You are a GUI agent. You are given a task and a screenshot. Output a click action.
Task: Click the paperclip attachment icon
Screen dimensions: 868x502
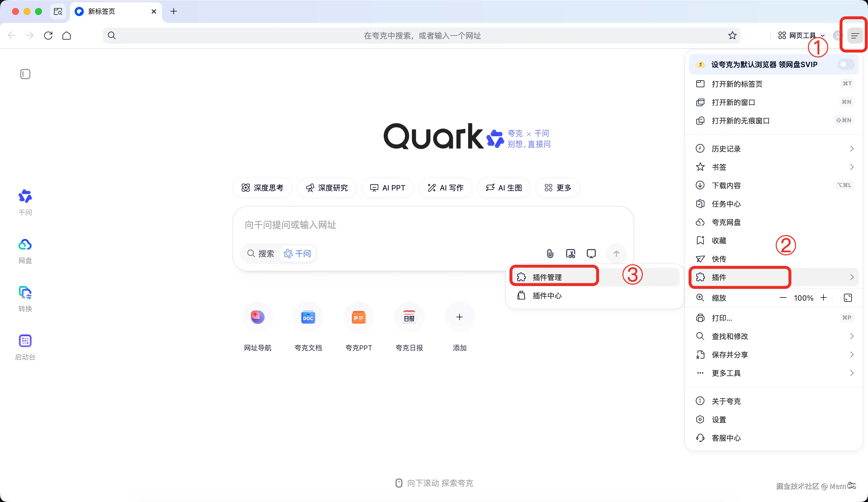point(550,254)
